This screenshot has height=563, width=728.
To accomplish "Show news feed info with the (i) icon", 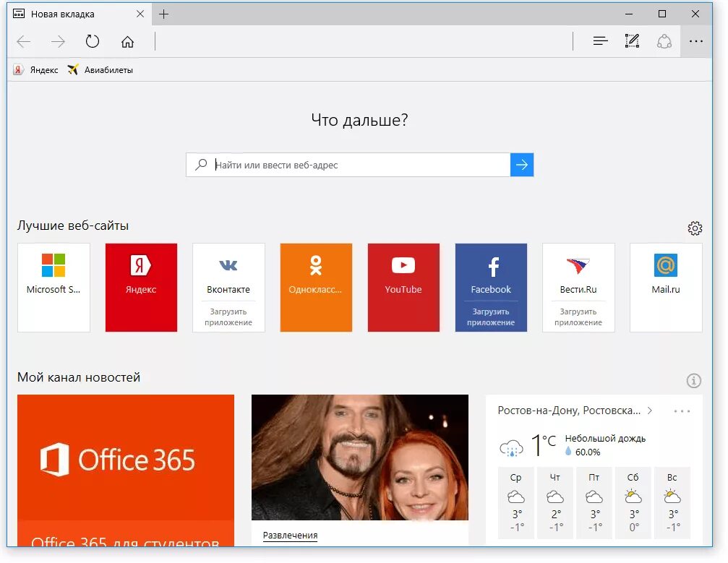I will point(693,381).
